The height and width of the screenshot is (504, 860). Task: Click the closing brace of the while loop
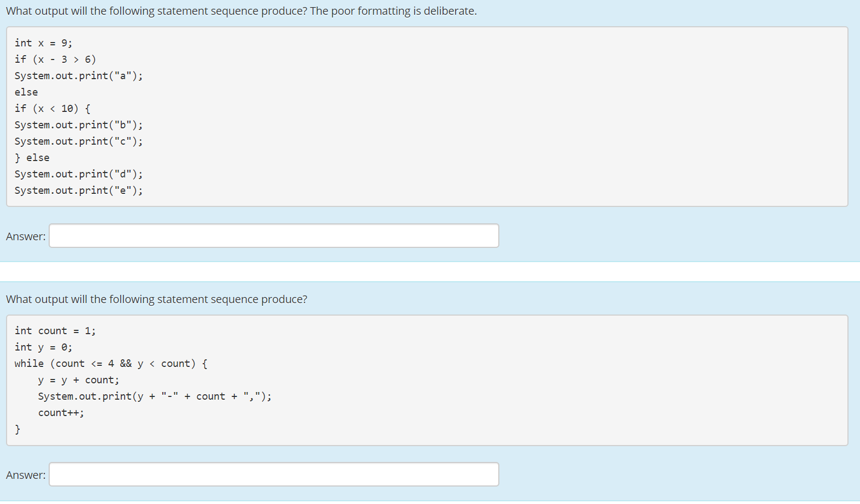click(x=17, y=429)
